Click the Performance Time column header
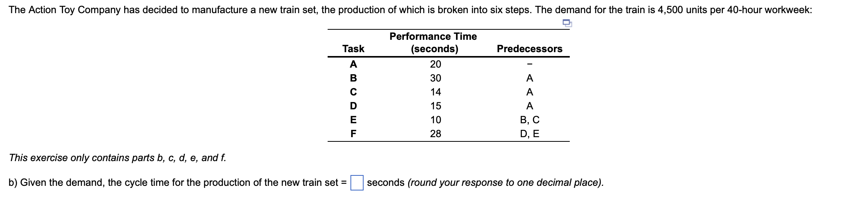Screen dimensions: 868x221 [433, 42]
